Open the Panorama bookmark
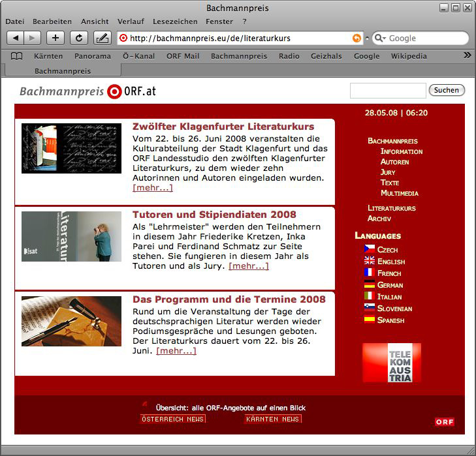This screenshot has height=456, width=476. click(x=93, y=56)
